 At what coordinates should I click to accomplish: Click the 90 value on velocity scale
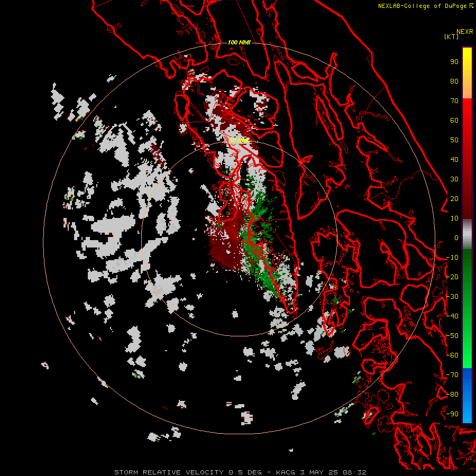pyautogui.click(x=454, y=62)
